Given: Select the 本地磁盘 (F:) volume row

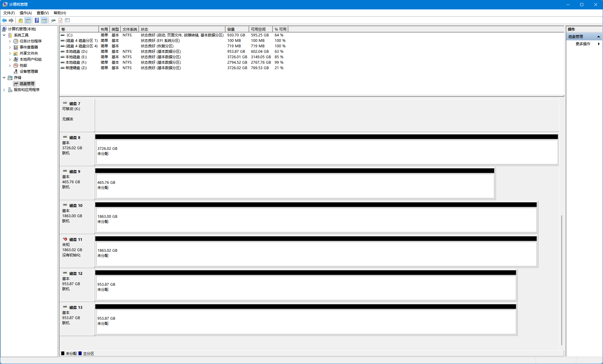Looking at the screenshot, I should pyautogui.click(x=174, y=62).
